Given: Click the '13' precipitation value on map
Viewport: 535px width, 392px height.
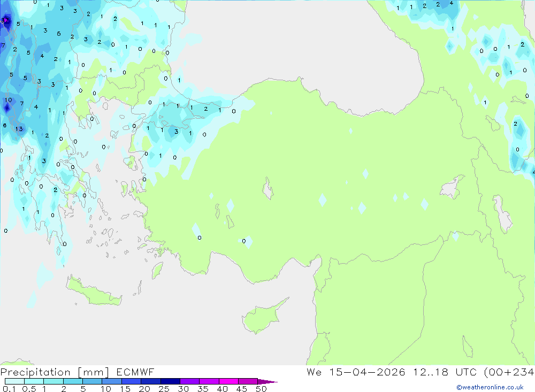Looking at the screenshot, I should point(19,129).
